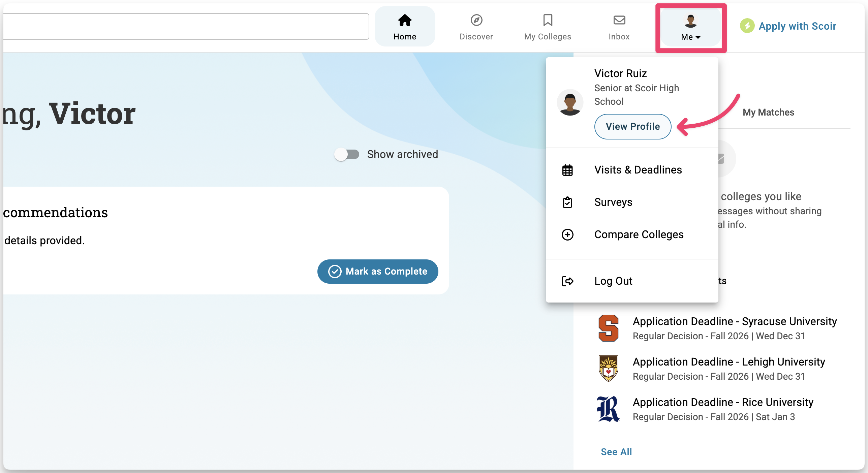This screenshot has width=868, height=473.
Task: Open the Inbox envelope icon
Action: click(619, 20)
